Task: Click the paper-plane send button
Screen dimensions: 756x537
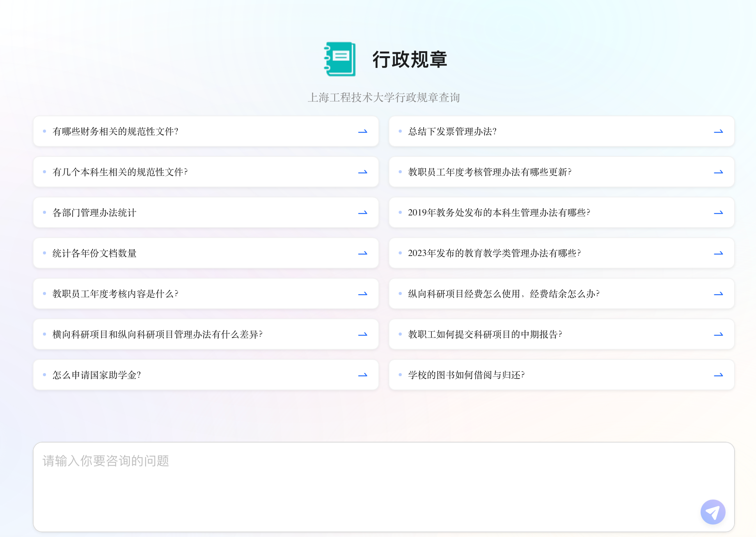Action: (x=713, y=512)
